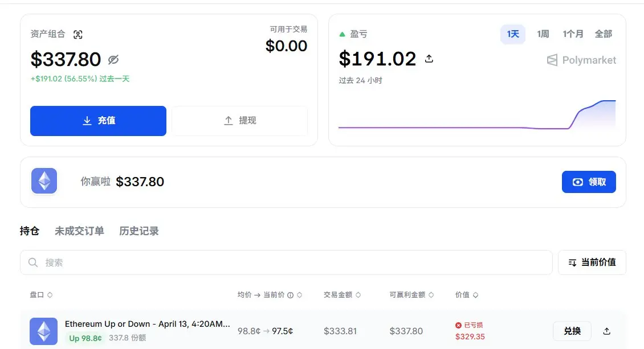
Task: Click the Polymarket logo
Action: click(581, 60)
